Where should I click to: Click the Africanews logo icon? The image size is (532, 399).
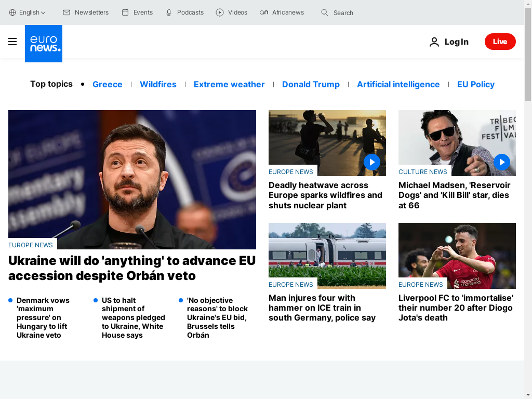pos(263,12)
